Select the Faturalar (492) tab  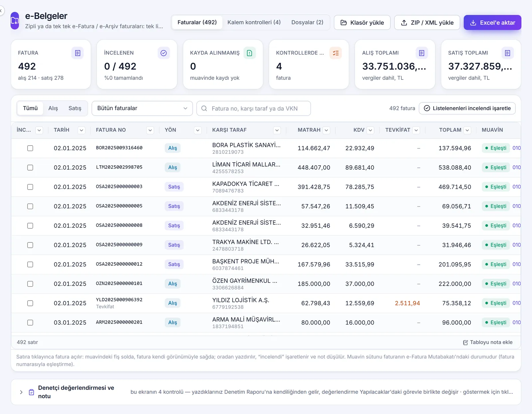(197, 22)
